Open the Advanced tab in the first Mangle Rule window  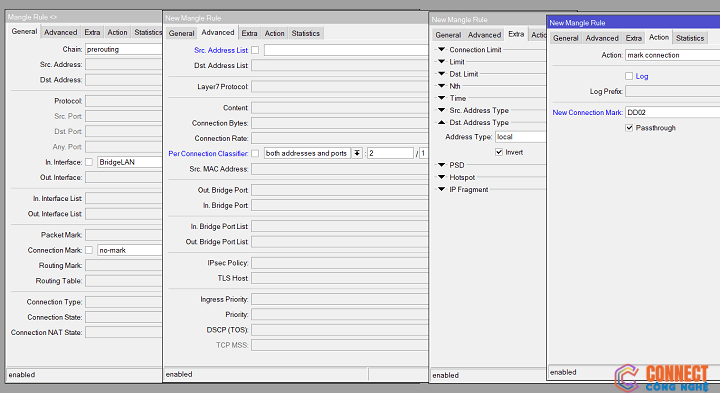(60, 32)
